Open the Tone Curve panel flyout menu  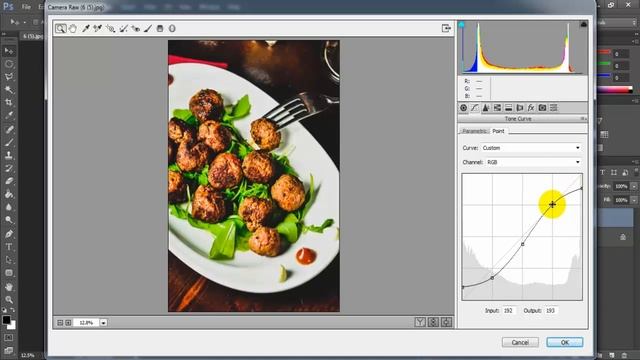pyautogui.click(x=584, y=119)
